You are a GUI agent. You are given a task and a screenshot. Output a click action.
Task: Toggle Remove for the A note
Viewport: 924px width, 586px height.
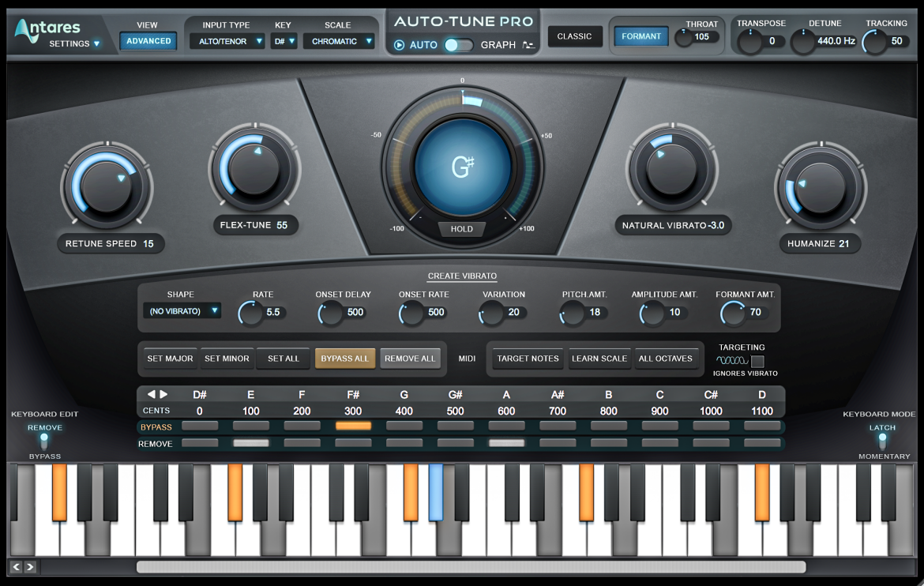point(506,443)
